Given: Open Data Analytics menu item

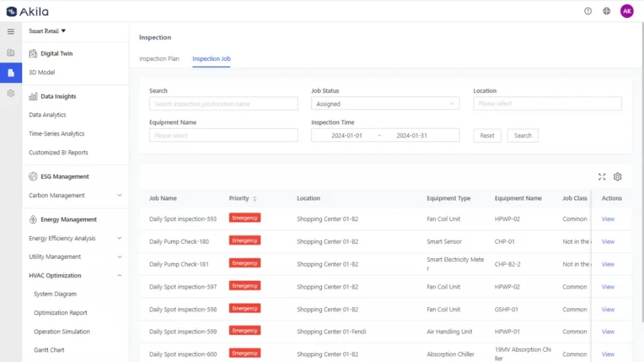Looking at the screenshot, I should (x=47, y=115).
